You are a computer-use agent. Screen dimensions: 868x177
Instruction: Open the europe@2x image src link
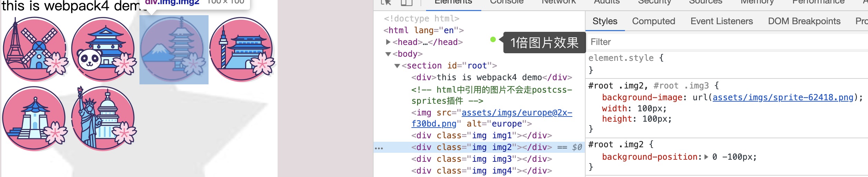517,113
